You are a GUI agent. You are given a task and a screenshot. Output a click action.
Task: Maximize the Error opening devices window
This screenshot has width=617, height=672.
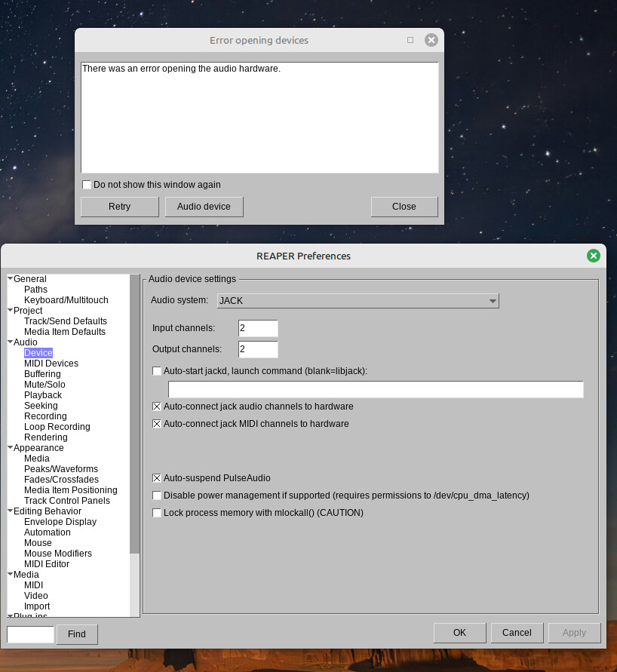click(410, 40)
